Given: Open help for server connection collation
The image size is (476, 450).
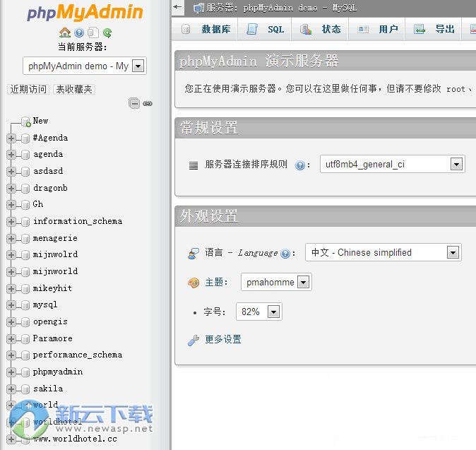Looking at the screenshot, I should pos(300,165).
